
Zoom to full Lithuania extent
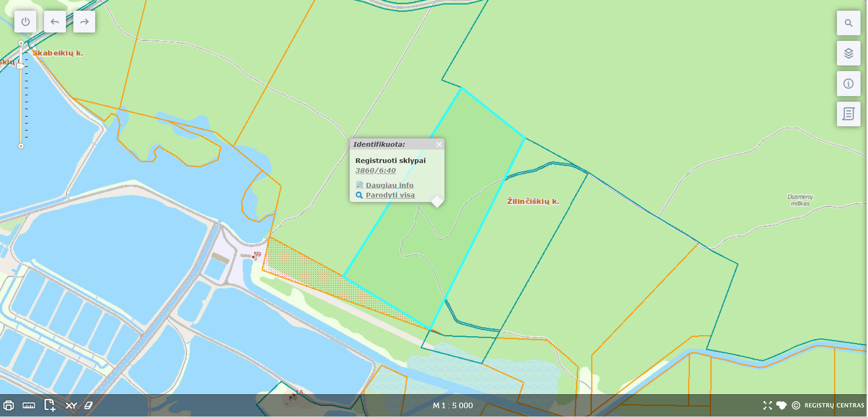click(x=781, y=405)
